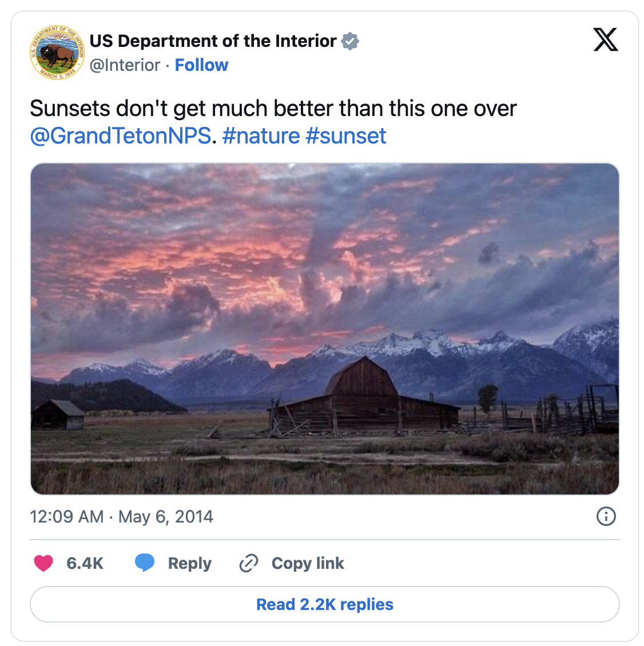Viewport: 644px width, 646px height.
Task: Click the X logo icon
Action: click(605, 40)
